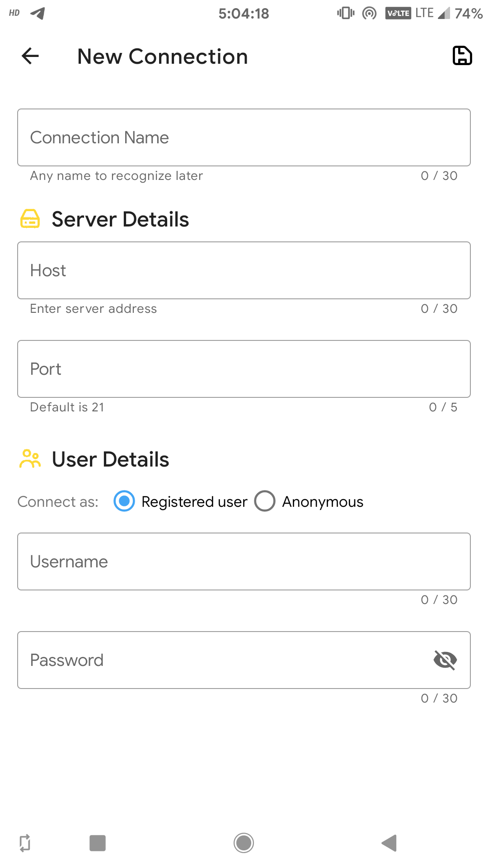Screen dimensions: 488x868
Task: Focus the Connection Name field
Action: point(244,137)
